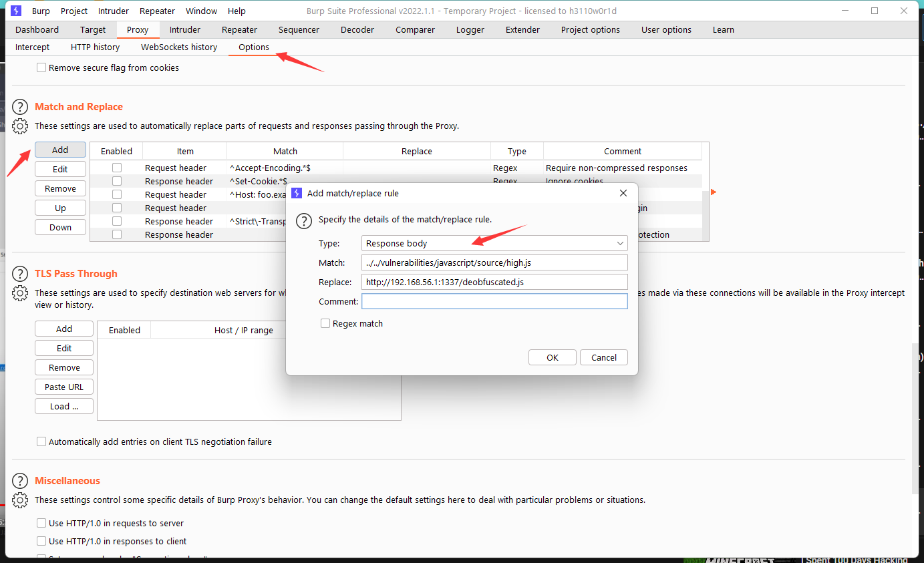Open the Project menu
This screenshot has height=563, width=924.
(x=74, y=11)
